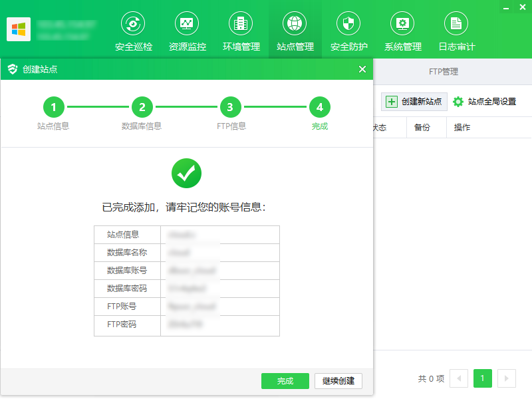Click the 数据库账号 row label
The height and width of the screenshot is (399, 532).
point(127,271)
